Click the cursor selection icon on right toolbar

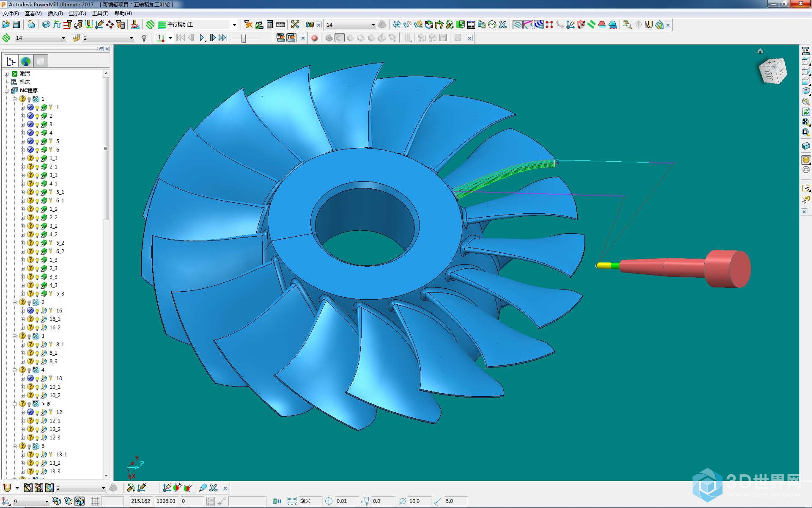[x=806, y=187]
